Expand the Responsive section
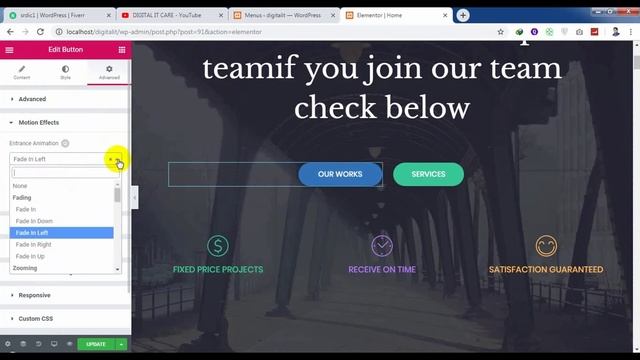This screenshot has width=640, height=360. [x=64, y=295]
